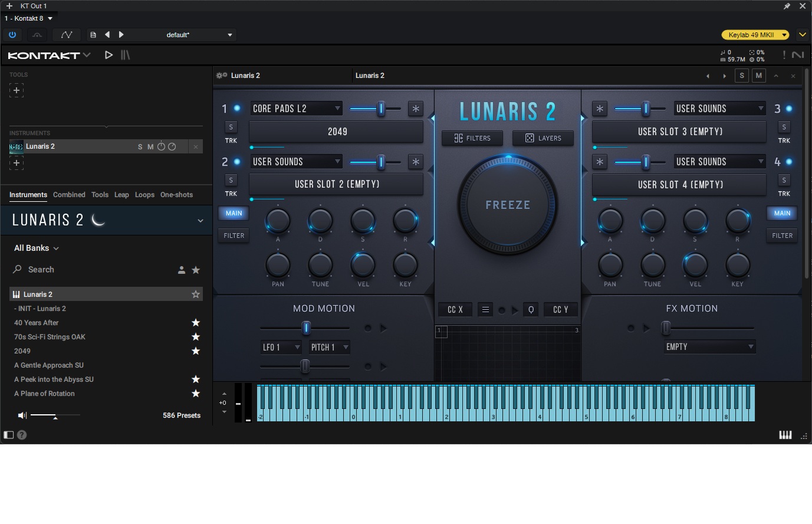Solo Lunaris 2 in instruments list
This screenshot has width=812, height=524.
pyautogui.click(x=140, y=147)
